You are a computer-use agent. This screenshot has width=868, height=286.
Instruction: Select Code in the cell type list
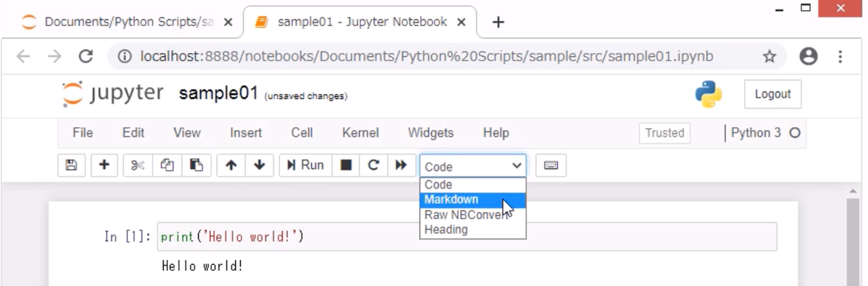tap(473, 184)
